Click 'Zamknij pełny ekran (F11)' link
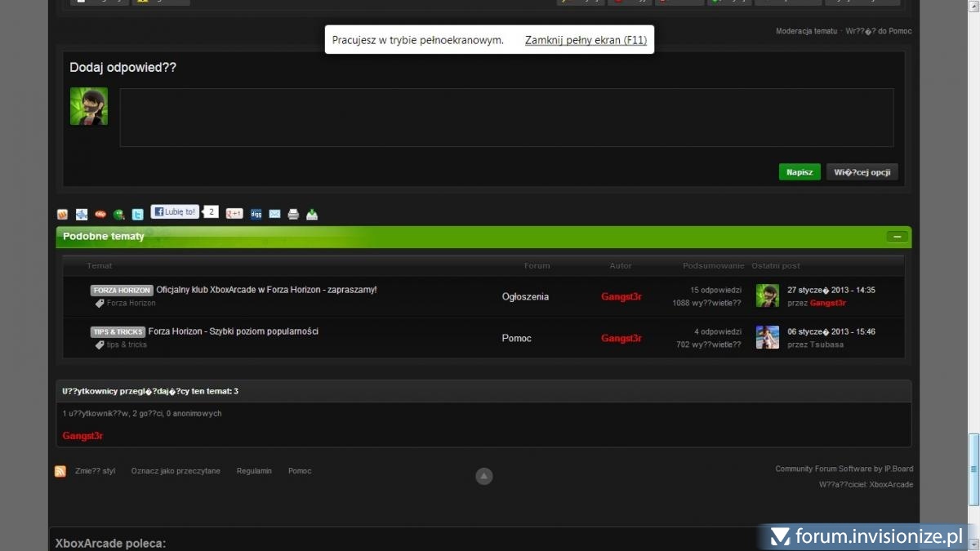 586,40
